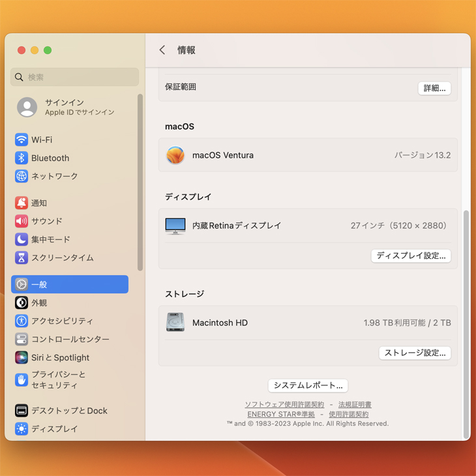Image resolution: width=476 pixels, height=476 pixels.
Task: Open ストレージ設定... button
Action: [x=415, y=353]
